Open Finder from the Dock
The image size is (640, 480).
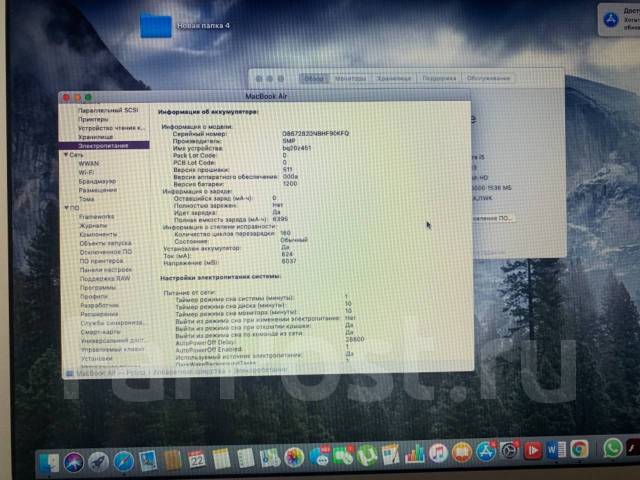click(x=49, y=463)
